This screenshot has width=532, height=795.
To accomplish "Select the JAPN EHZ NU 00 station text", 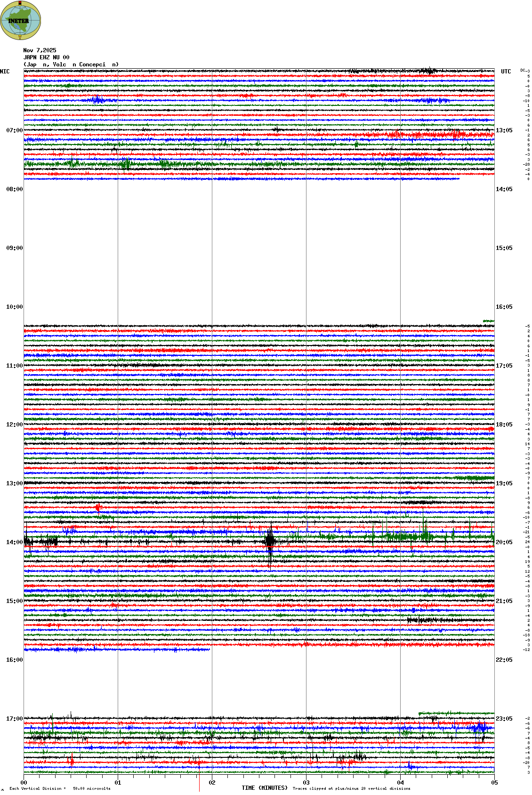I will point(46,57).
